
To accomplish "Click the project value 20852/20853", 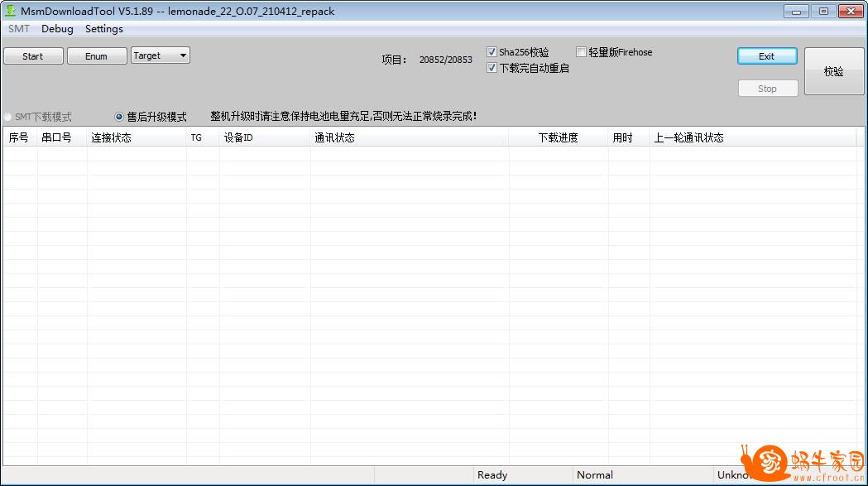I will pos(446,60).
